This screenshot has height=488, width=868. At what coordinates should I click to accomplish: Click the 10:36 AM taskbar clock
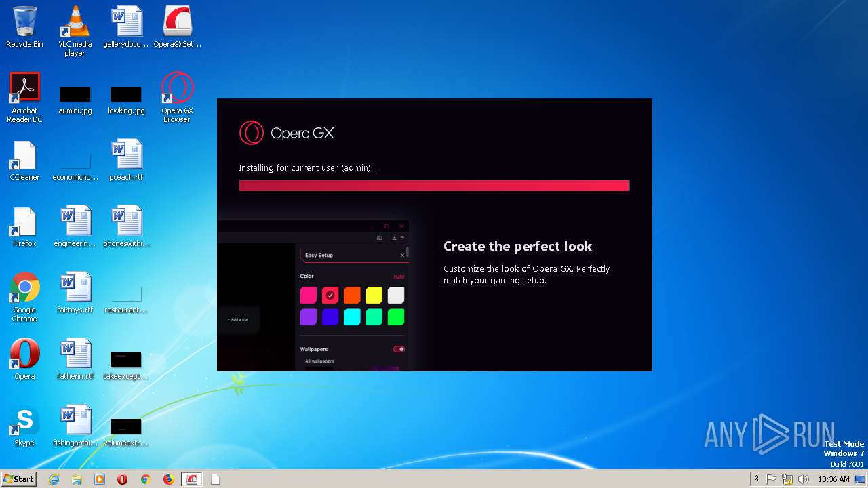(x=833, y=479)
